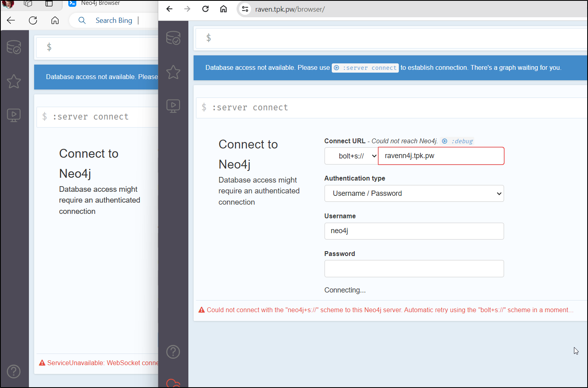Click the ':server connect' frame title in right window
This screenshot has height=388, width=588.
[250, 108]
